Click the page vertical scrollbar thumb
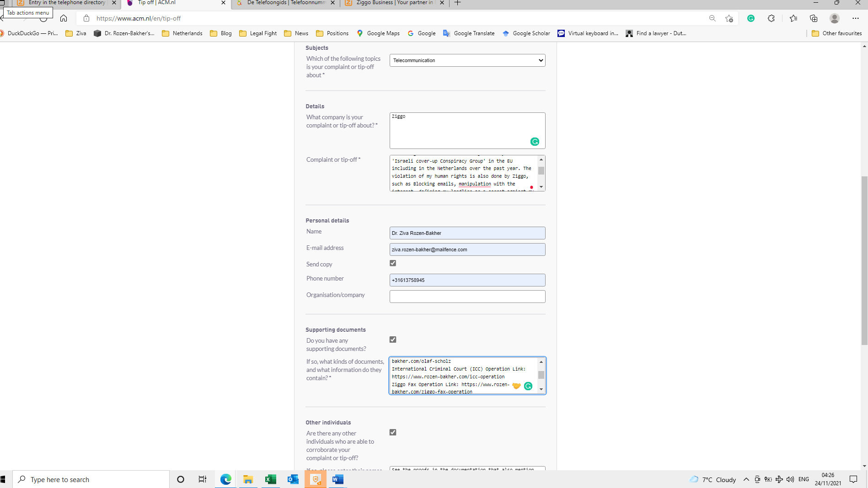Screen dimensions: 868x488 [864, 260]
